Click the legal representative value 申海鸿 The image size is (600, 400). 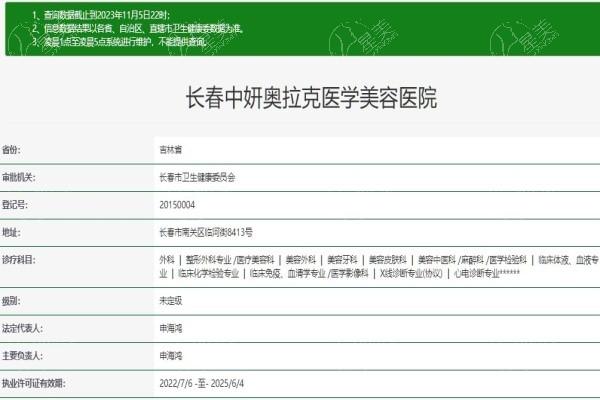point(171,328)
